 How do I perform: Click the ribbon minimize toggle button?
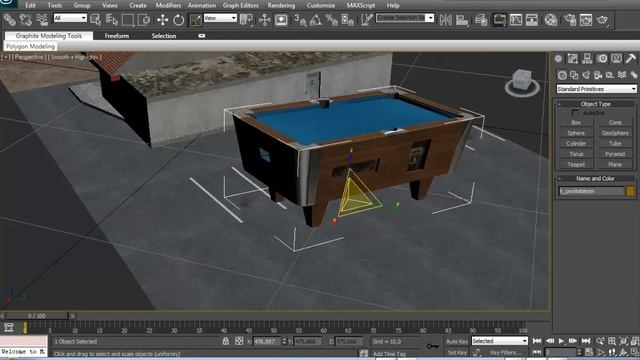[202, 36]
